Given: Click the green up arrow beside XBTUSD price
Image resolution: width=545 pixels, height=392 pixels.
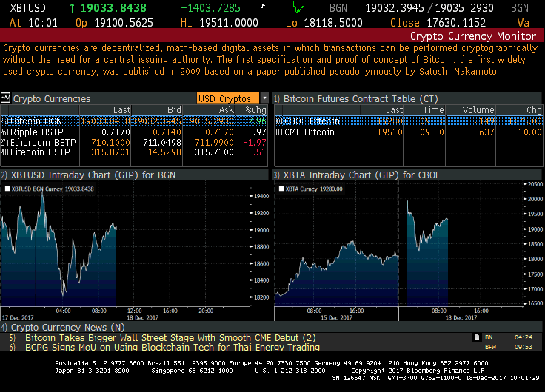Looking at the screenshot, I should point(72,8).
